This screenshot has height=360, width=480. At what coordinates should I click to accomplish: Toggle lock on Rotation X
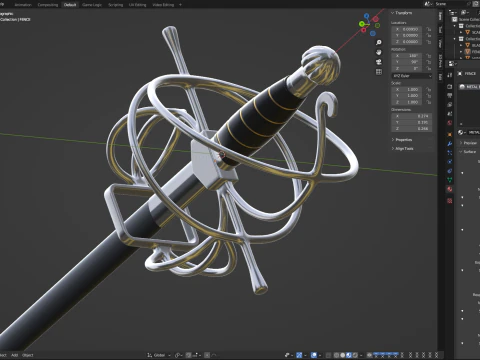coord(429,56)
